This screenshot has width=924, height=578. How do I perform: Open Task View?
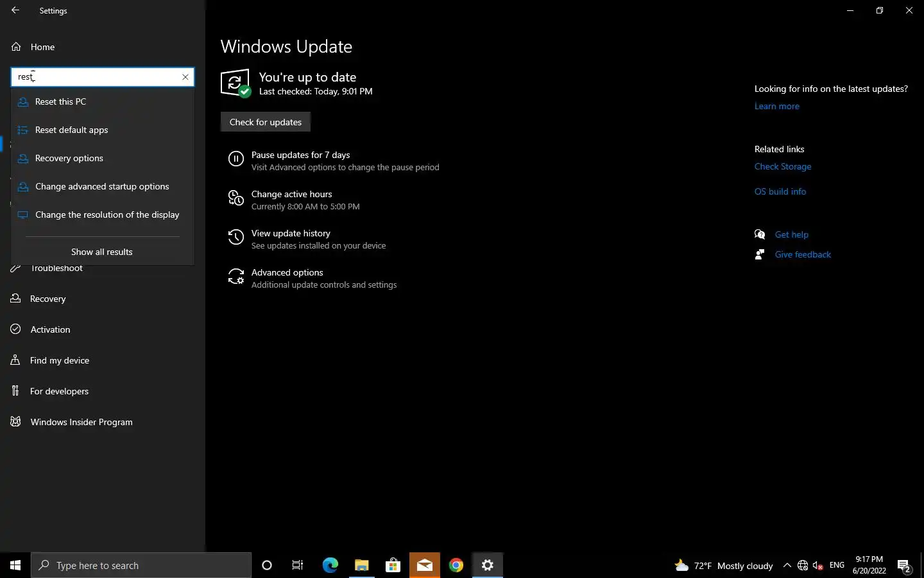coord(298,565)
